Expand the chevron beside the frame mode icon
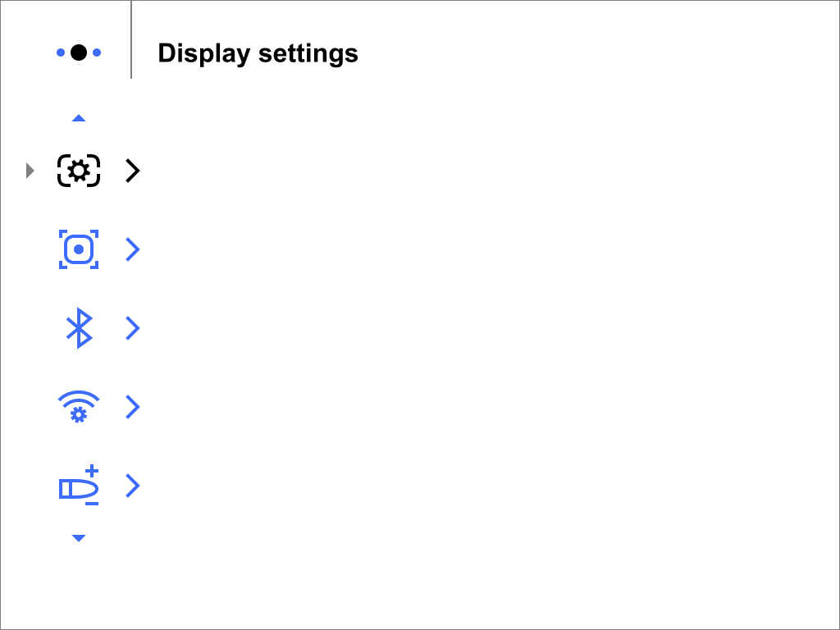The image size is (840, 630). coord(133,249)
